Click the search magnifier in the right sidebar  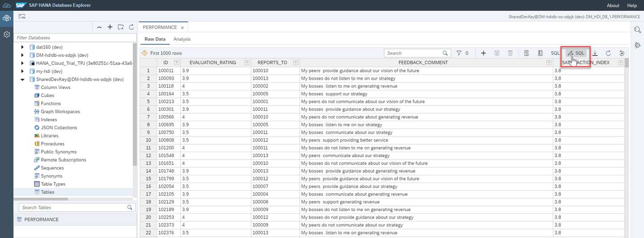pyautogui.click(x=638, y=30)
